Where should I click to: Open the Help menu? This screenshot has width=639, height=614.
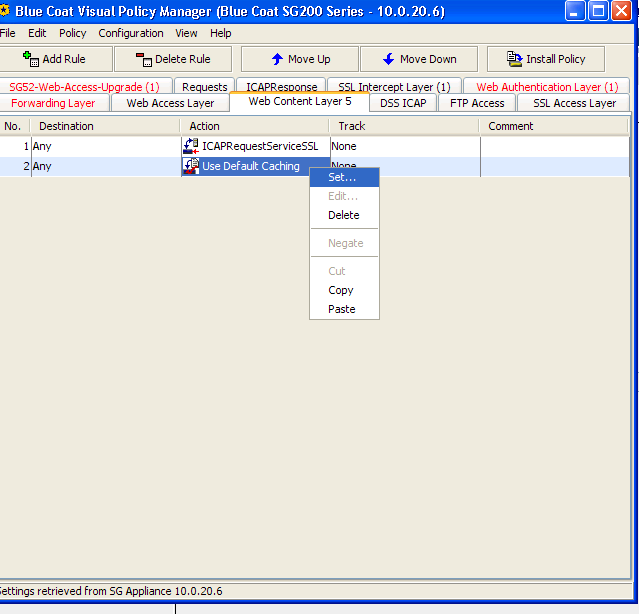pyautogui.click(x=221, y=33)
